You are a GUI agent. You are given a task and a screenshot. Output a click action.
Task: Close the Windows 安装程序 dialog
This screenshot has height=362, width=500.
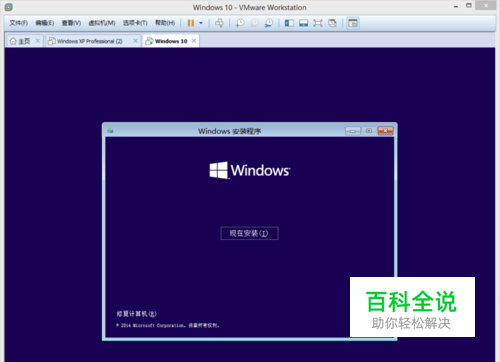pos(385,131)
